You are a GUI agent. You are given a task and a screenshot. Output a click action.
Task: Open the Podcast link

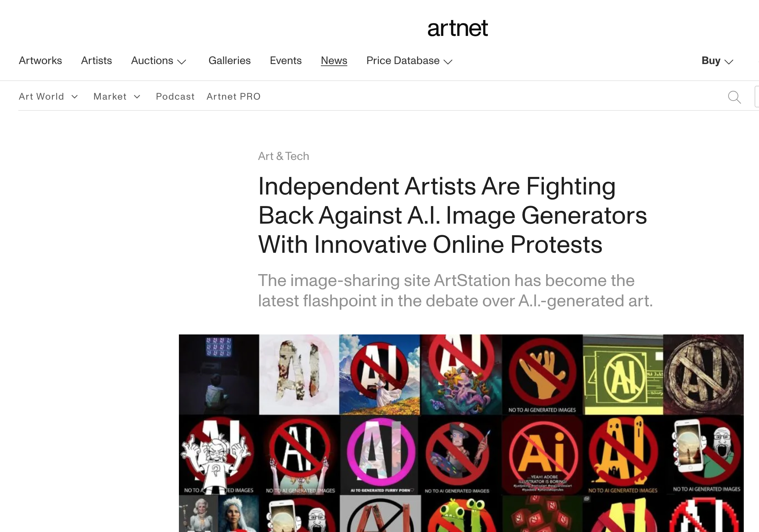pyautogui.click(x=175, y=97)
